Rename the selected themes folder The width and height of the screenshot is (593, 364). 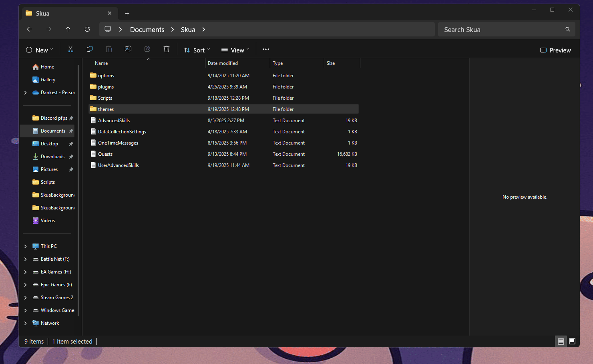128,49
